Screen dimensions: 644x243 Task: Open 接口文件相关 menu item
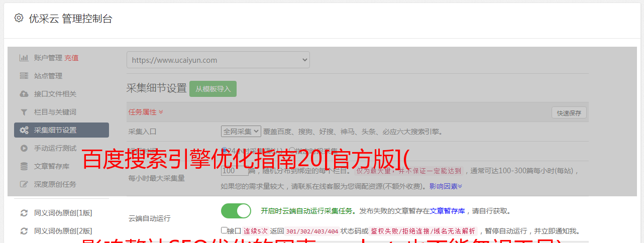click(55, 94)
